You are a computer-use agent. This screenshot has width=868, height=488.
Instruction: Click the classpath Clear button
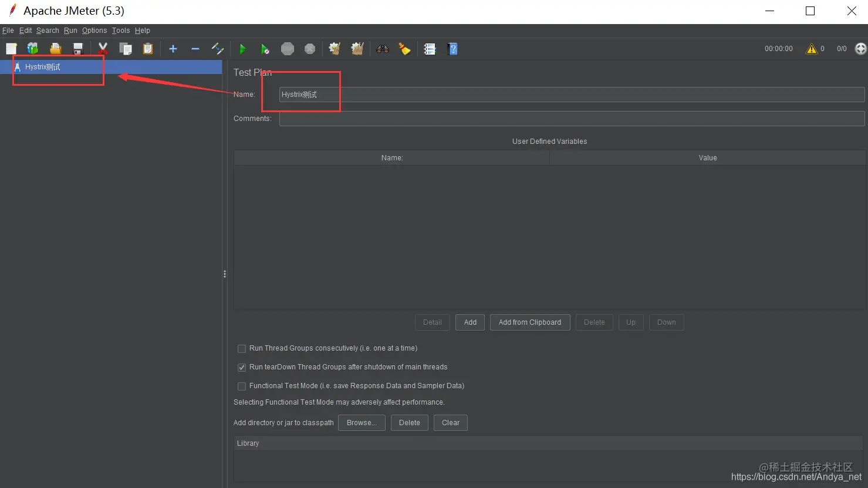click(x=451, y=423)
